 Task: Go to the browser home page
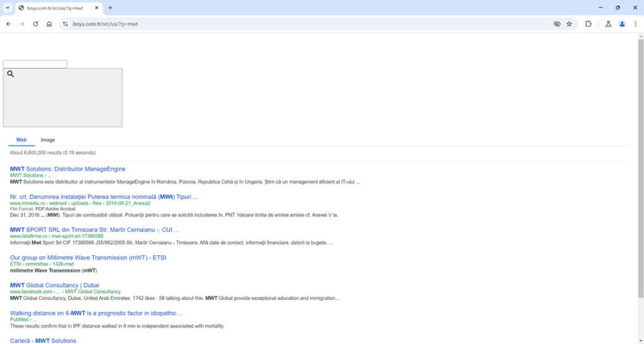49,24
